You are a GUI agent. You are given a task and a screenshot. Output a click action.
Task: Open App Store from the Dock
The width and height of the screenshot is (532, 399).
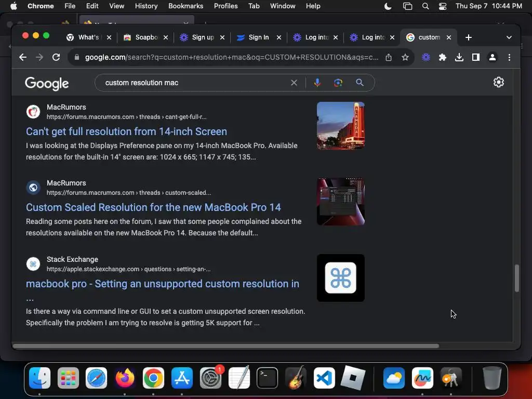pos(182,378)
